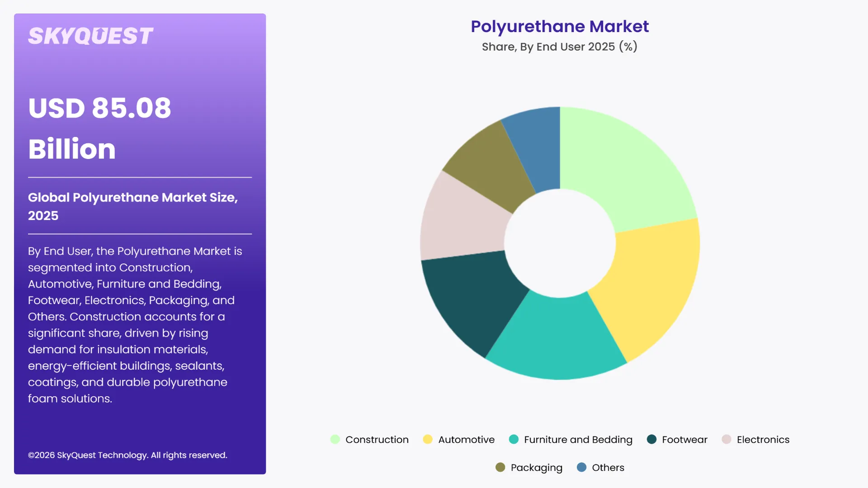
Task: Toggle the Electronics legend label
Action: (763, 440)
